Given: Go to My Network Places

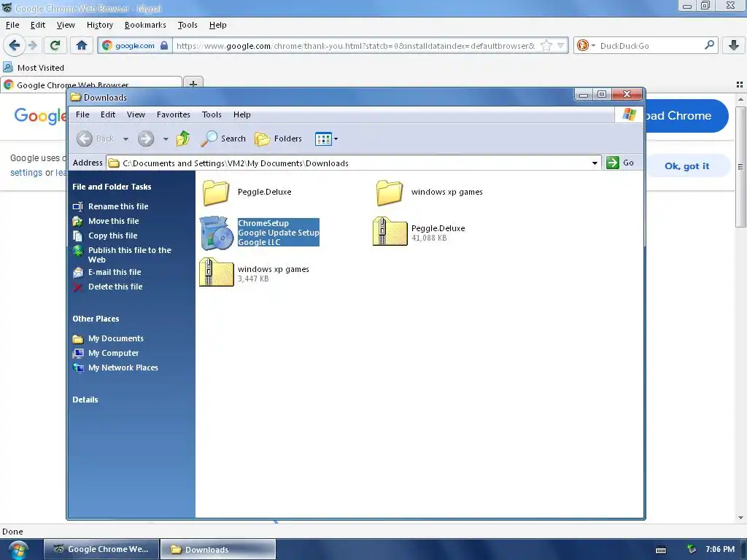Looking at the screenshot, I should [x=123, y=367].
